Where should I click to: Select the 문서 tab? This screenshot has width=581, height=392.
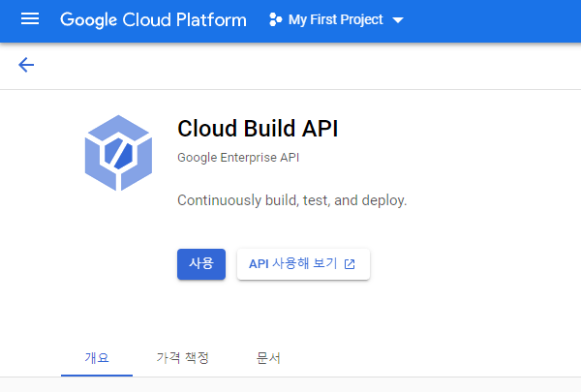click(x=268, y=357)
